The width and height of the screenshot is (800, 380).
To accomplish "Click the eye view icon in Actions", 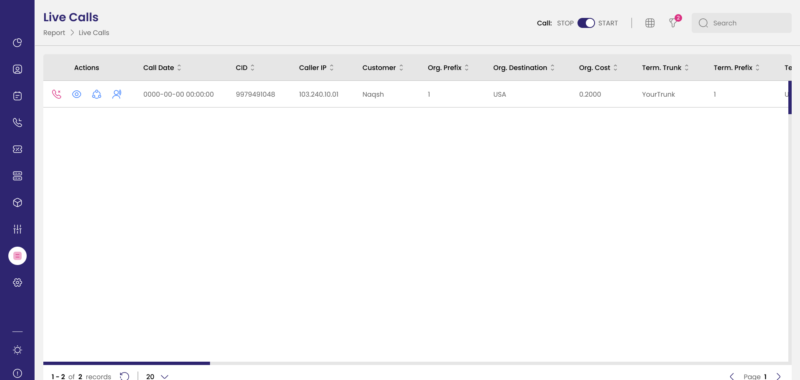I will tap(77, 94).
